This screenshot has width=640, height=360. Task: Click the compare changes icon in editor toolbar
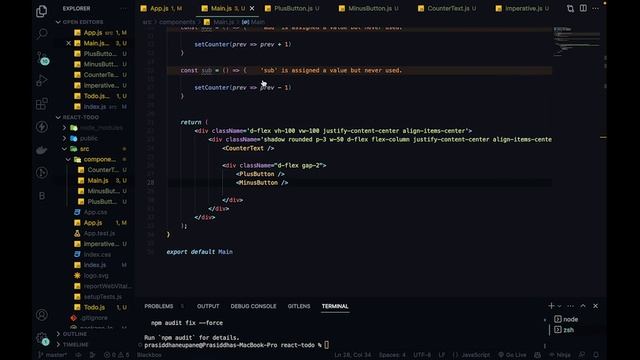tap(570, 9)
